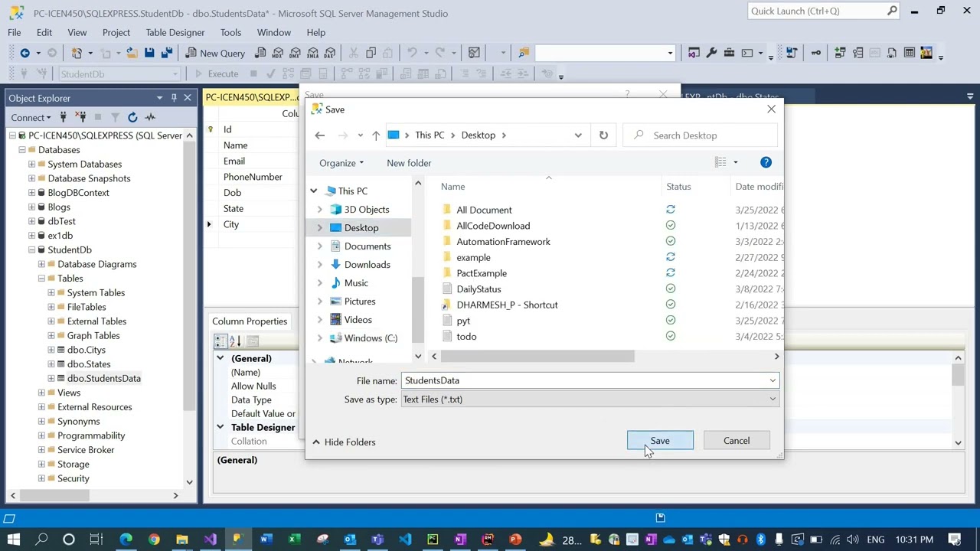Click the Refresh button in Save dialog address bar
The image size is (980, 551).
pos(603,135)
